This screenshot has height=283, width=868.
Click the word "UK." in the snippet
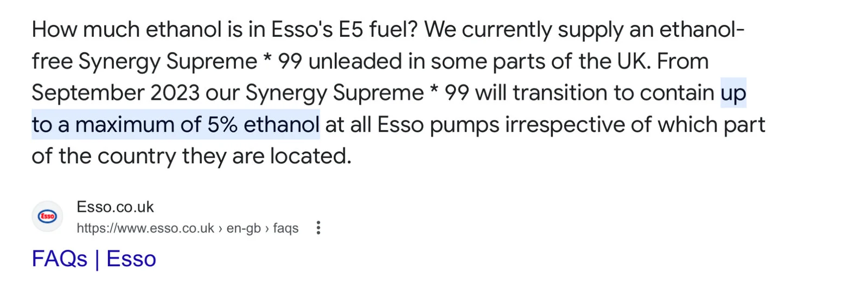tap(634, 61)
